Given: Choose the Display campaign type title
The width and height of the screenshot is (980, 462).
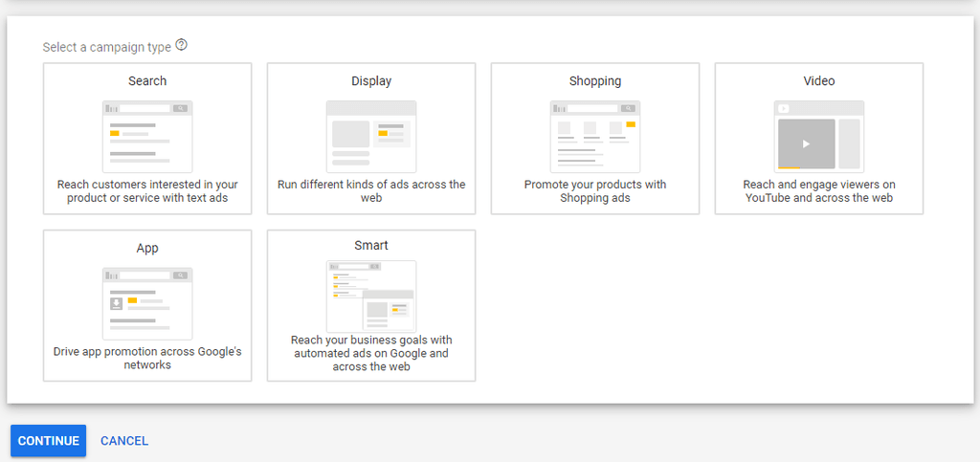Looking at the screenshot, I should coord(371,81).
